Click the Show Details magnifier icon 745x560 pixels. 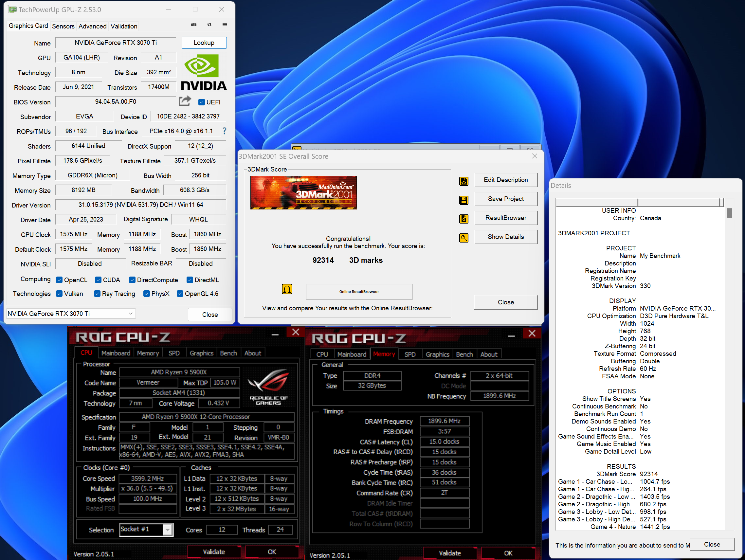464,238
